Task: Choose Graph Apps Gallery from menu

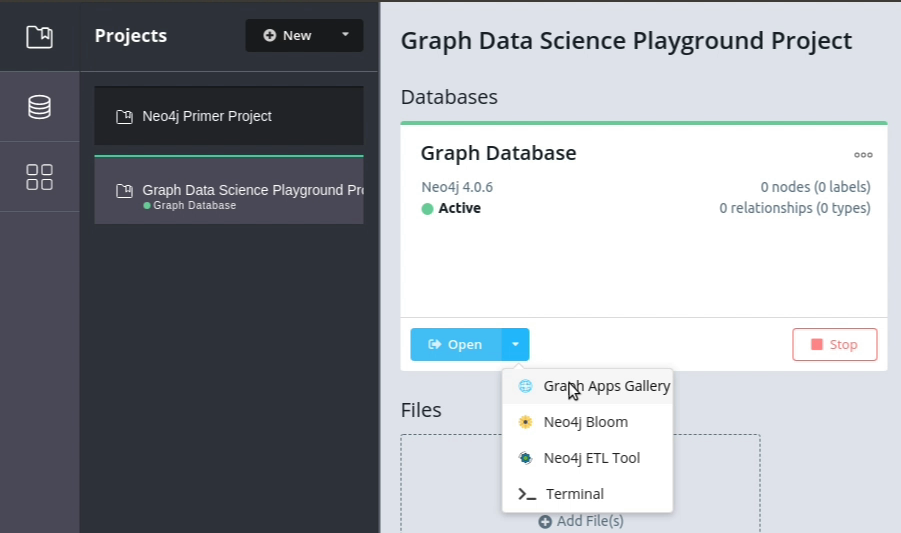Action: [x=587, y=386]
